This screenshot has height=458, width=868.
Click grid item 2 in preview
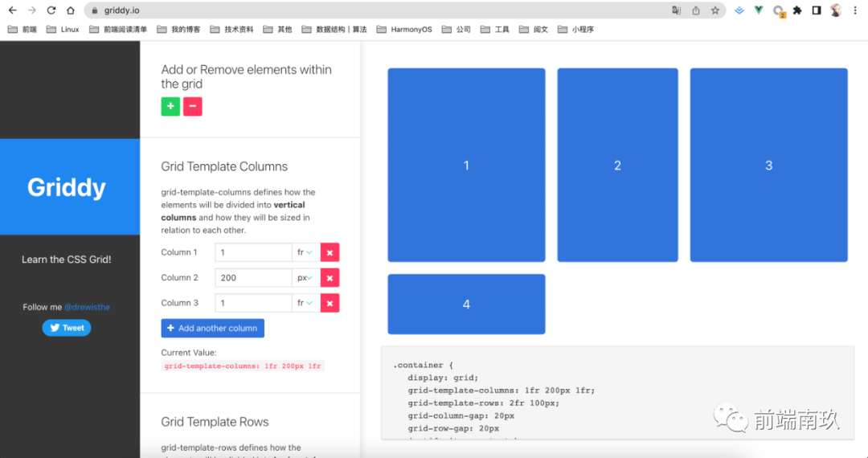pyautogui.click(x=617, y=165)
